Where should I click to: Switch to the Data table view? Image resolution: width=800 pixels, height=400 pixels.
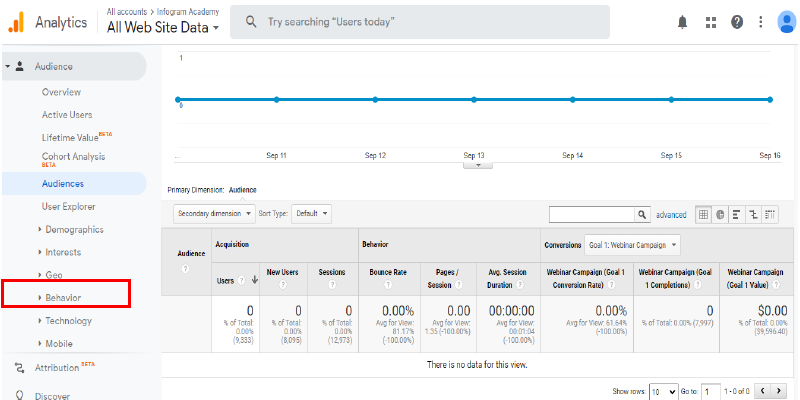(704, 215)
